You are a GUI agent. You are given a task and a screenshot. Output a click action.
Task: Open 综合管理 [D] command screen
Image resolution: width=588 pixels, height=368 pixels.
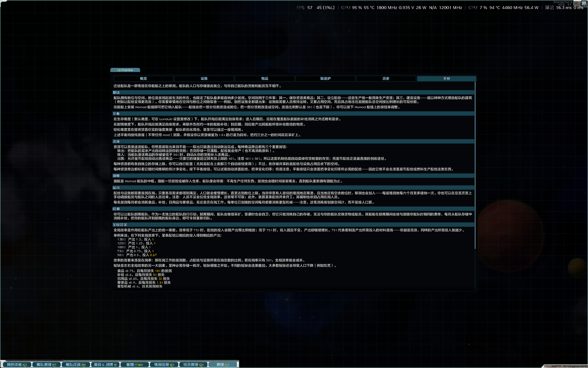[193, 364]
